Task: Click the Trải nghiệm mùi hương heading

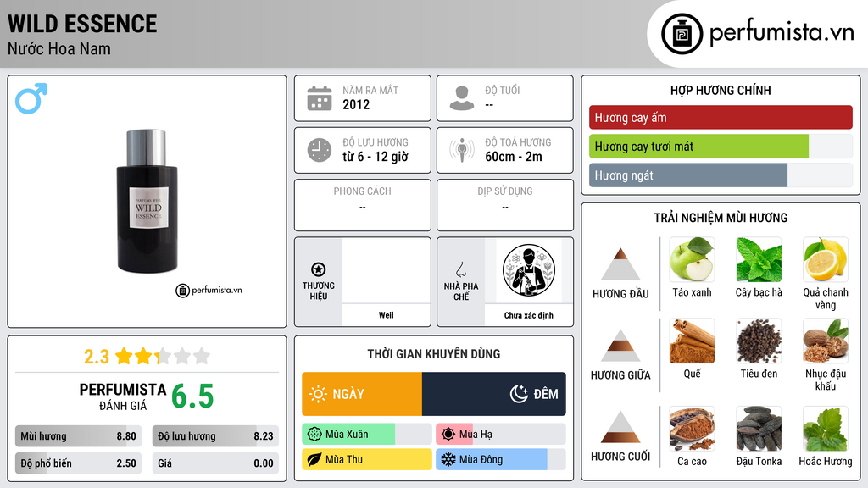Action: point(721,218)
